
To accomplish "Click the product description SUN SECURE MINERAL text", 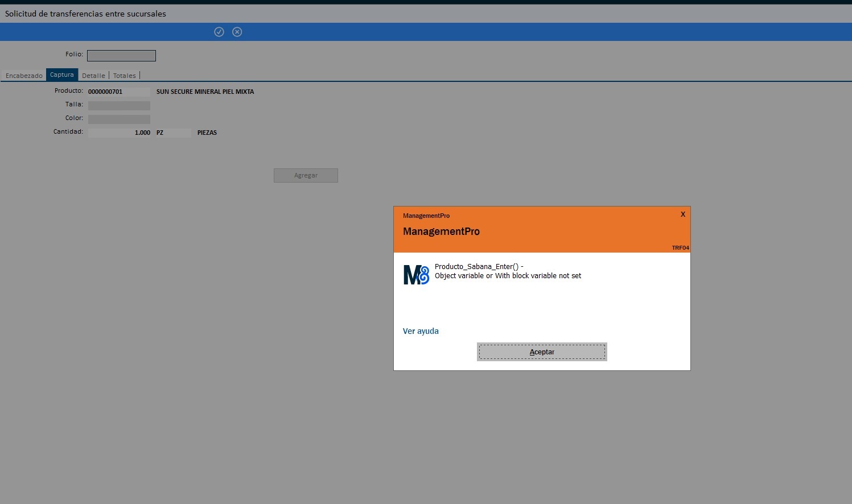I will pyautogui.click(x=205, y=92).
